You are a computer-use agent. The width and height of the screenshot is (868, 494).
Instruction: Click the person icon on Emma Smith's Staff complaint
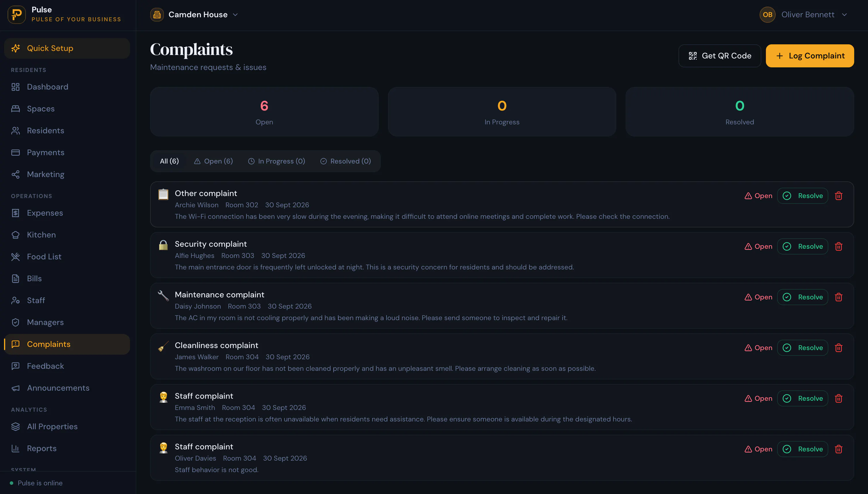[163, 397]
